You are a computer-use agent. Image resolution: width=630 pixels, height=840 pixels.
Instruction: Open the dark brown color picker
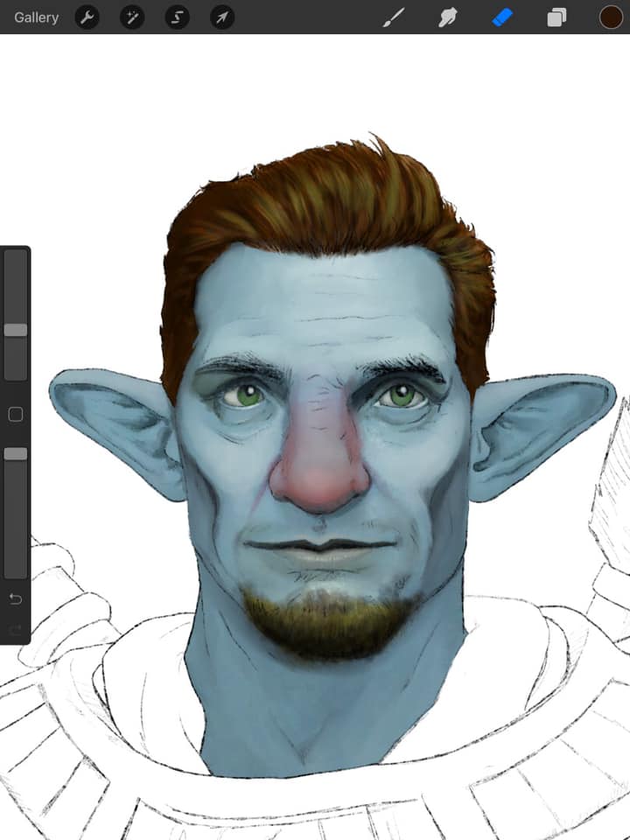coord(610,17)
